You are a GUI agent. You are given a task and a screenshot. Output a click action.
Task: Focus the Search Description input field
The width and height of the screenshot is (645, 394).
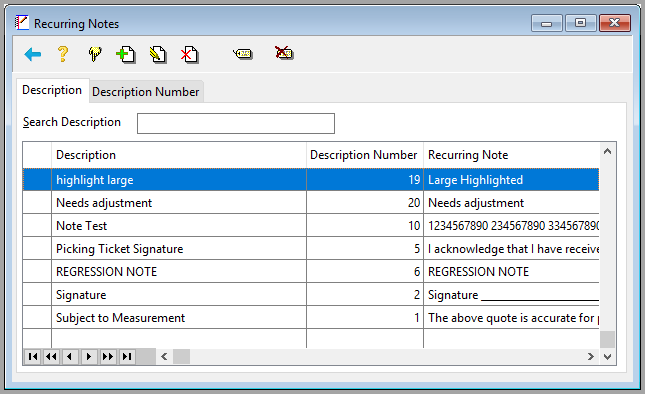point(236,123)
